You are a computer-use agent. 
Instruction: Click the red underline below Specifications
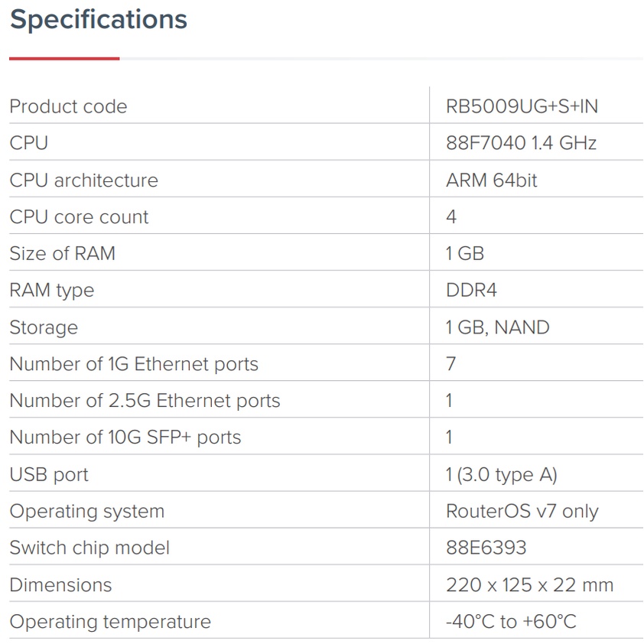64,58
